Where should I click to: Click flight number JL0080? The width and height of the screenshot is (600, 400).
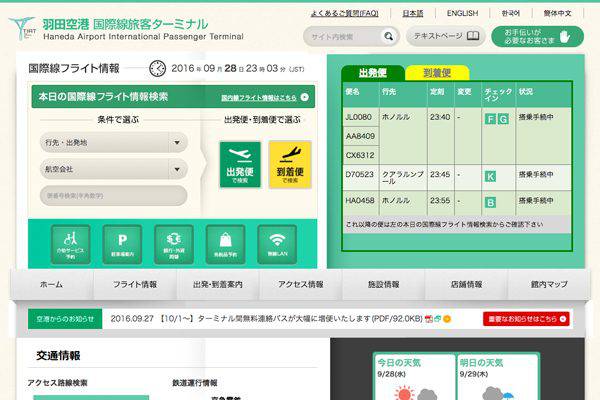[359, 117]
